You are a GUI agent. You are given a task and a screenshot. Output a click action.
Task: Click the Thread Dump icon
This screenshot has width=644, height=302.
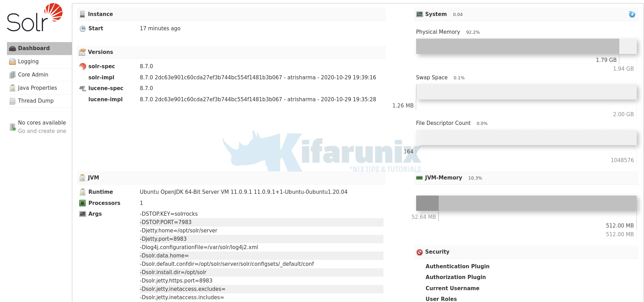(13, 101)
